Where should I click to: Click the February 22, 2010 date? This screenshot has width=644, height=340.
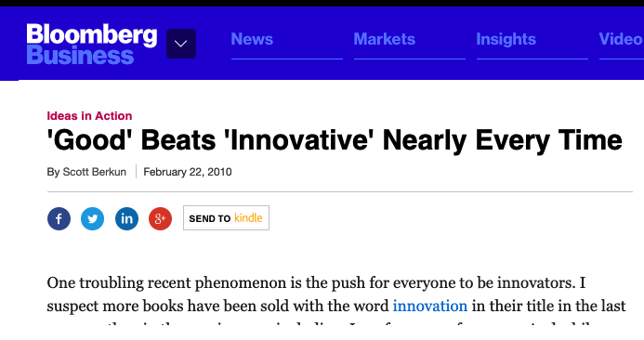coord(188,172)
